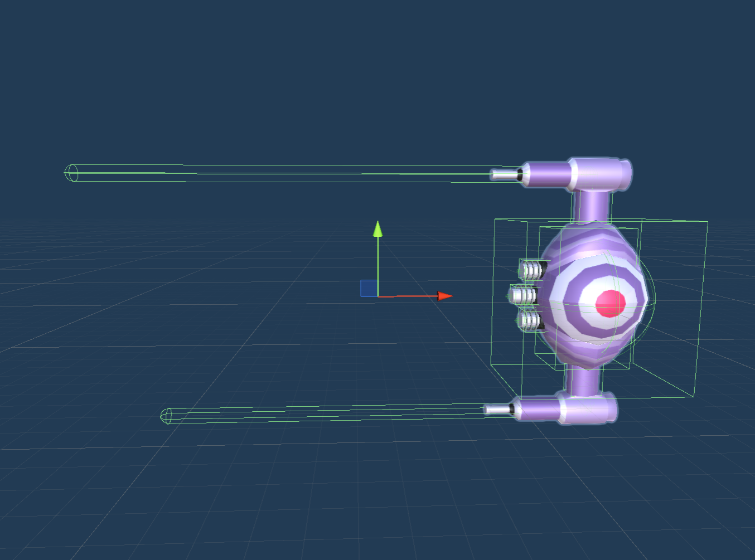Select the bottom purple arm cannon
Viewport: 755px width, 560px height.
click(x=551, y=408)
